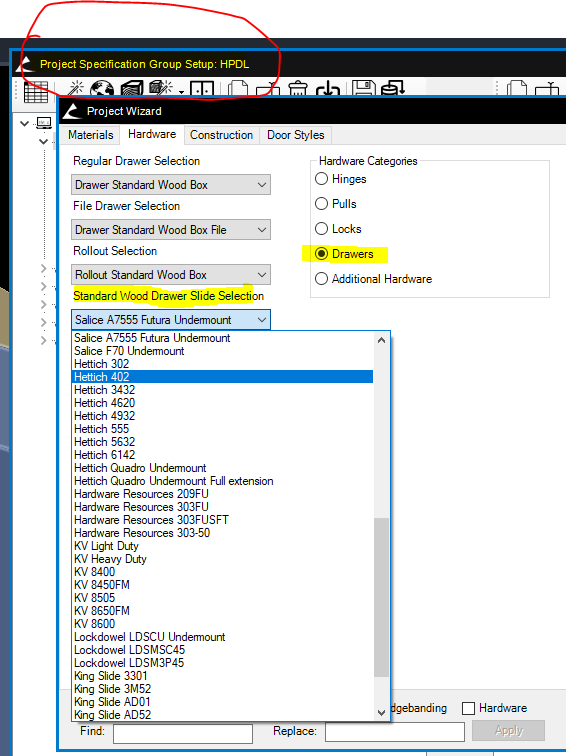Screen dimensions: 566x756
Task: Switch to the Door Styles tab
Action: tap(296, 135)
